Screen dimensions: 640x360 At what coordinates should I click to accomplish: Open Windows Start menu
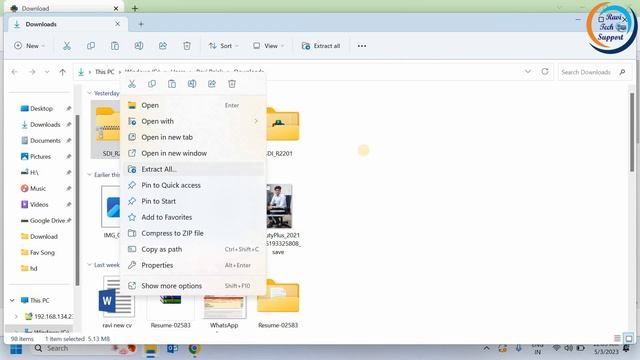click(16, 349)
